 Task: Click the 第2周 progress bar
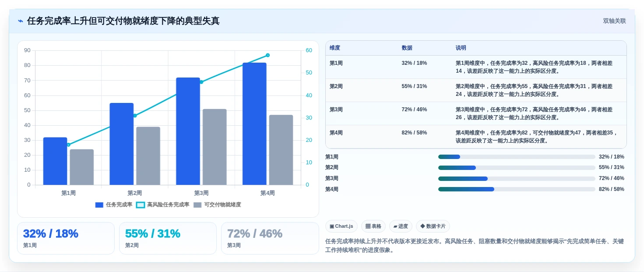[x=517, y=168]
